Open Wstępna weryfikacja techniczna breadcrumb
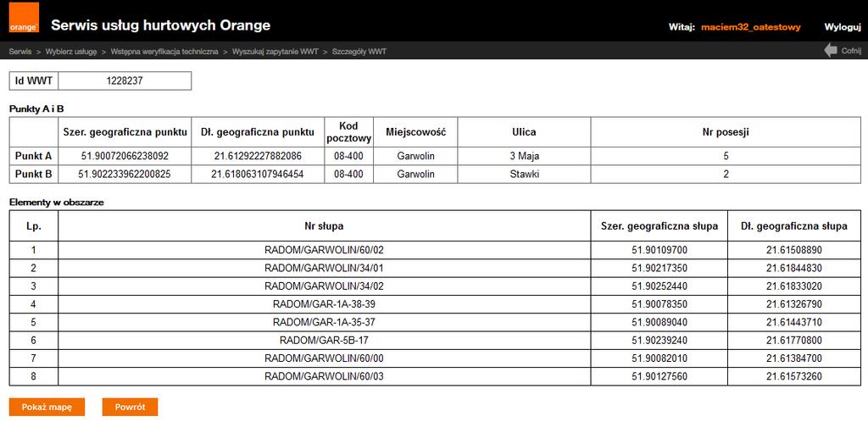Screen dimensions: 868x422 164,52
